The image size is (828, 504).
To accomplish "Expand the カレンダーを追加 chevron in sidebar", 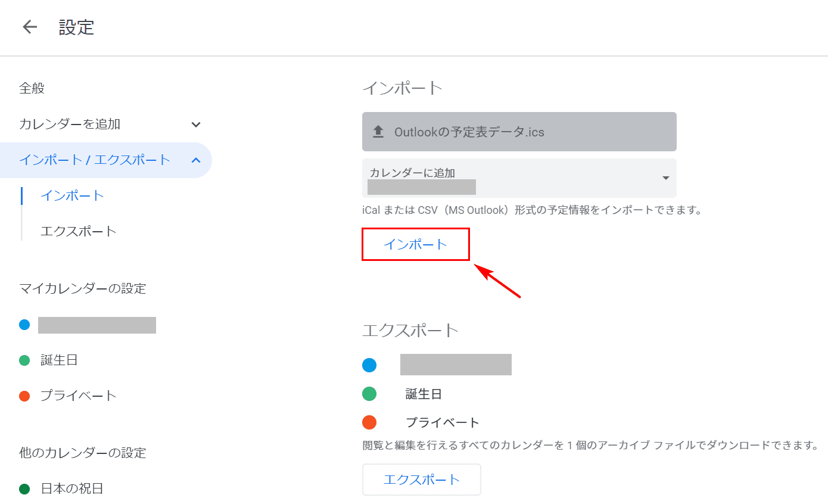I will click(196, 125).
